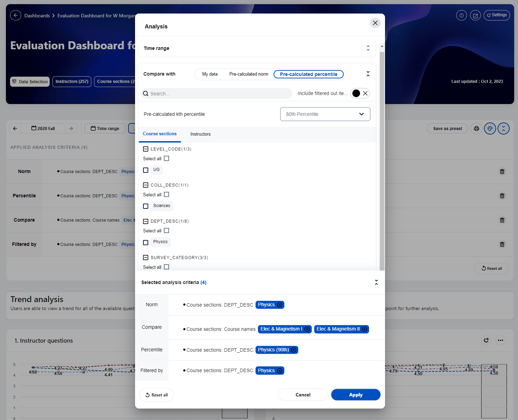Viewport: 518px width, 420px height.
Task: Check the Physics checkbox
Action: [146, 242]
